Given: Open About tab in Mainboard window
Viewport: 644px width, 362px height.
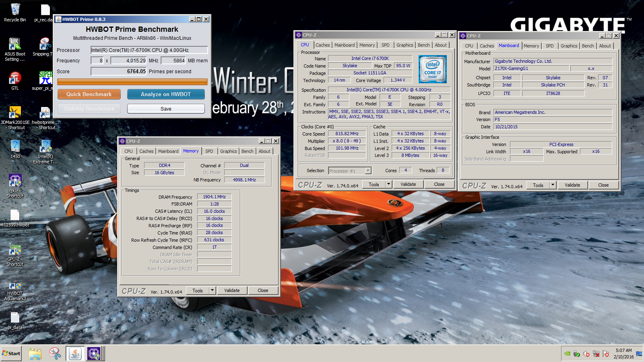Looking at the screenshot, I should click(605, 46).
